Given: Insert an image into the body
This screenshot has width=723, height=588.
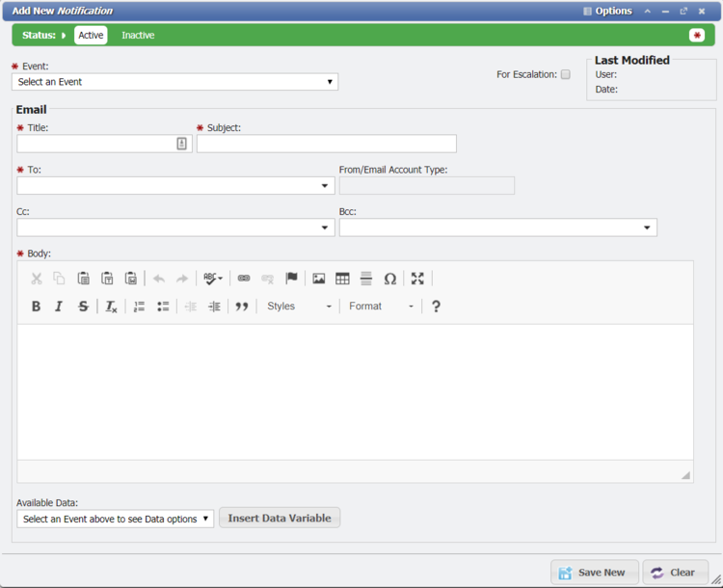Looking at the screenshot, I should click(319, 279).
